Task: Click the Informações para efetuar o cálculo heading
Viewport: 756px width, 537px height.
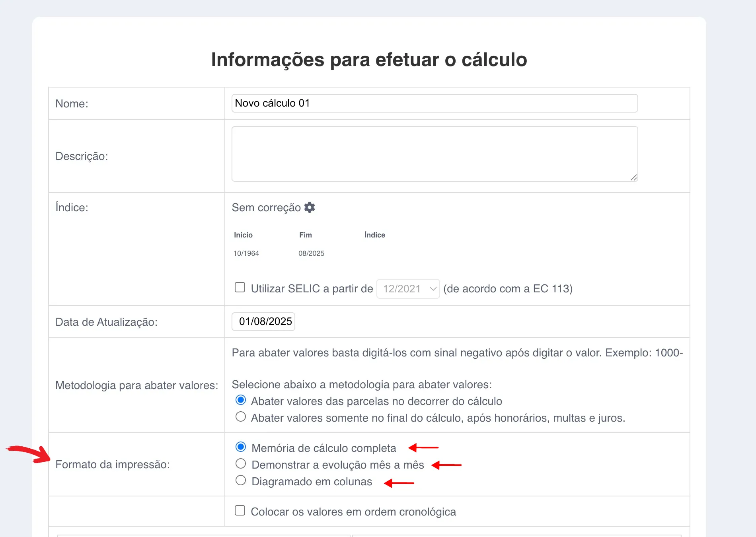Action: pyautogui.click(x=369, y=60)
